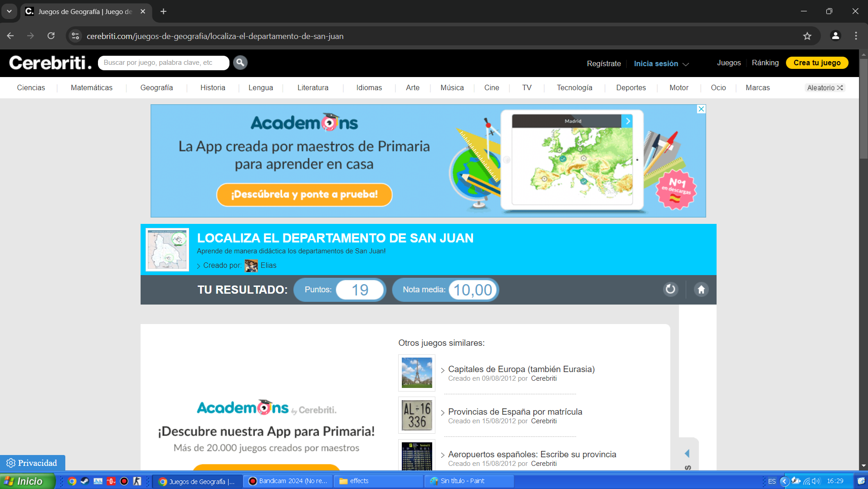Open Provincias de España license plate thumbnail
This screenshot has height=489, width=868.
tap(416, 415)
